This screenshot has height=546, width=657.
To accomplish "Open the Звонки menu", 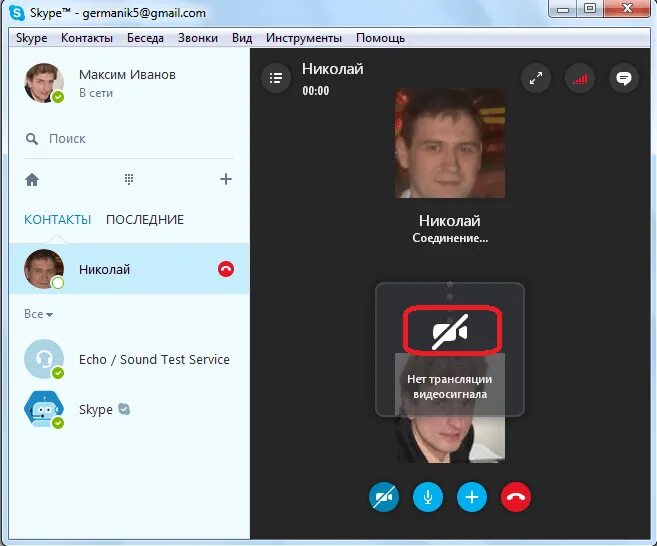I will coord(198,38).
